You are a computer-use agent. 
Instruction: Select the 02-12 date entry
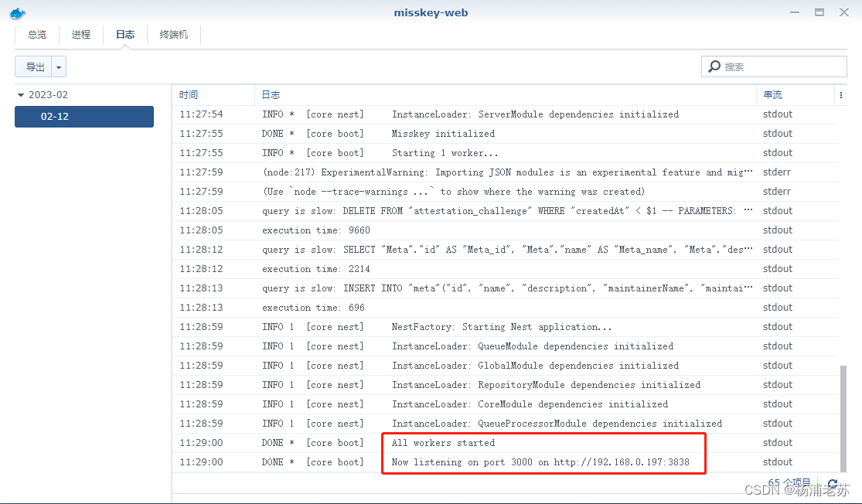pos(84,117)
